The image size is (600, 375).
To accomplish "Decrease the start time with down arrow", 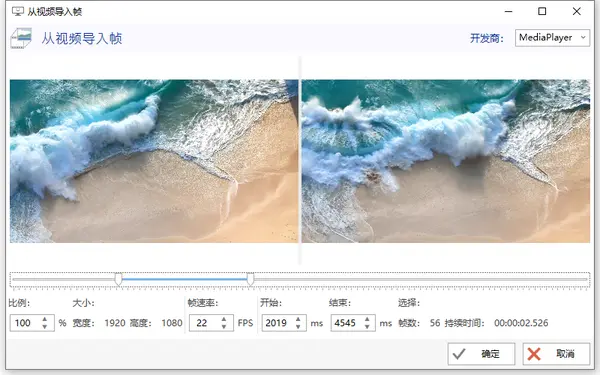I will [298, 327].
